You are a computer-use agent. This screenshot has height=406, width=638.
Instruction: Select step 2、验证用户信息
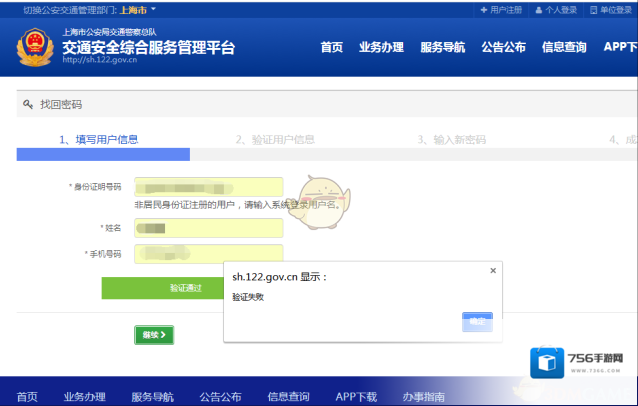[275, 140]
